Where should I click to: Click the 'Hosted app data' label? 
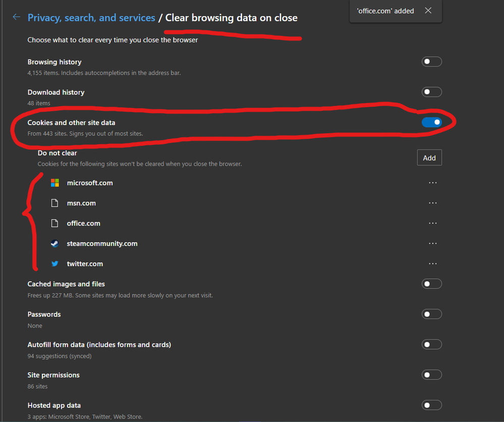coord(54,405)
